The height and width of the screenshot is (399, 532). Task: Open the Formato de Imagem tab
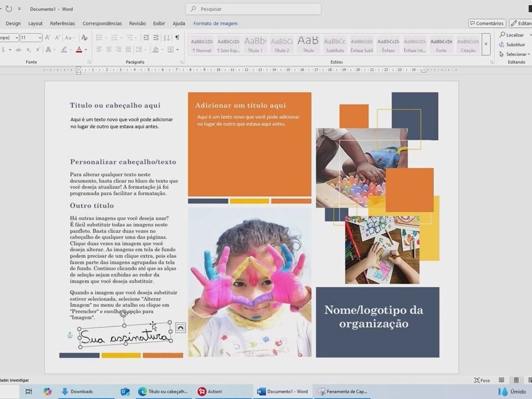[215, 23]
